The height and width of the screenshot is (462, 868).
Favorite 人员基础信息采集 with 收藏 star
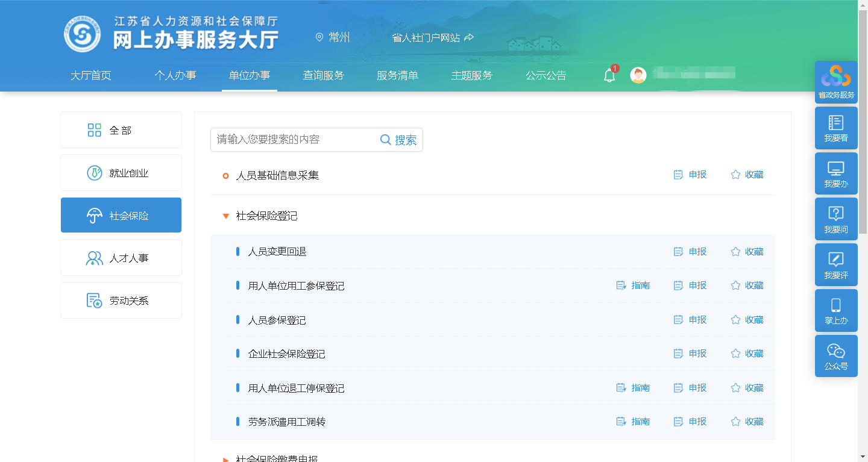coord(747,175)
